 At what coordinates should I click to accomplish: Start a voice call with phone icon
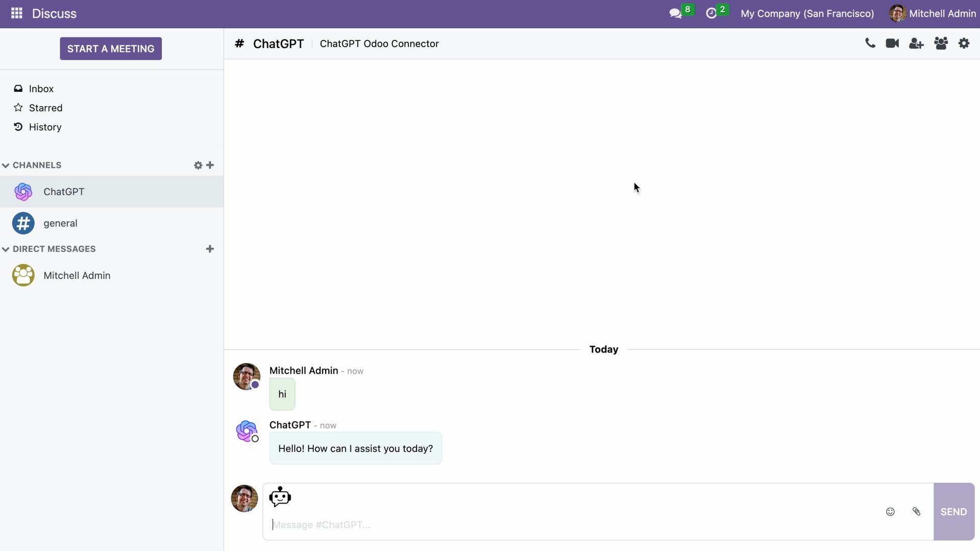(x=870, y=43)
